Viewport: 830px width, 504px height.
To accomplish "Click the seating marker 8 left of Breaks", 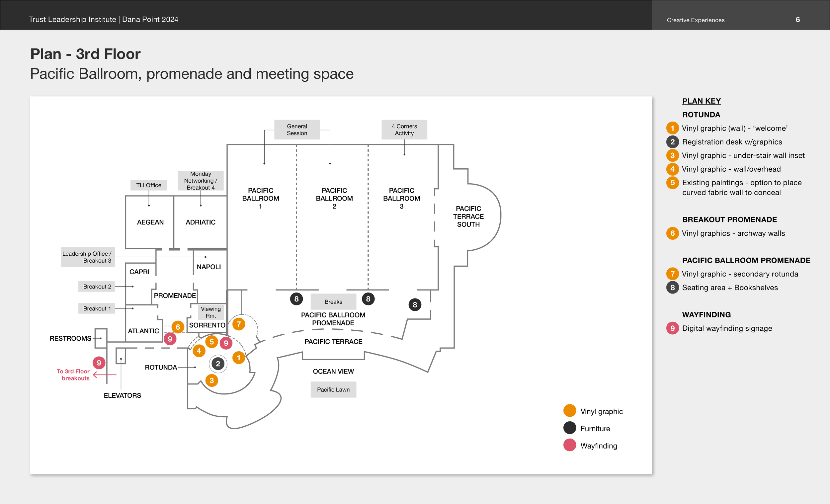I will tap(296, 299).
